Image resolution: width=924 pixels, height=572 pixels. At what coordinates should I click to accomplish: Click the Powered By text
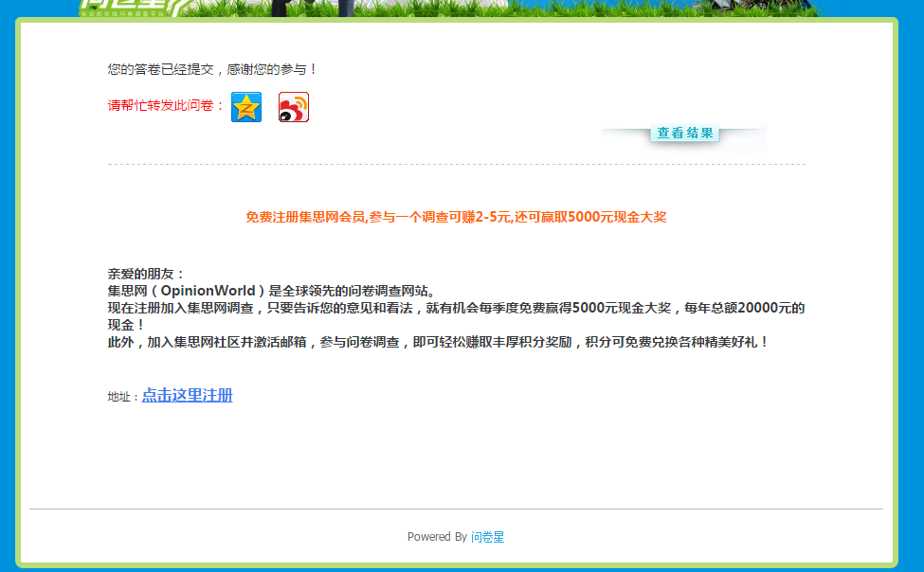click(x=437, y=537)
